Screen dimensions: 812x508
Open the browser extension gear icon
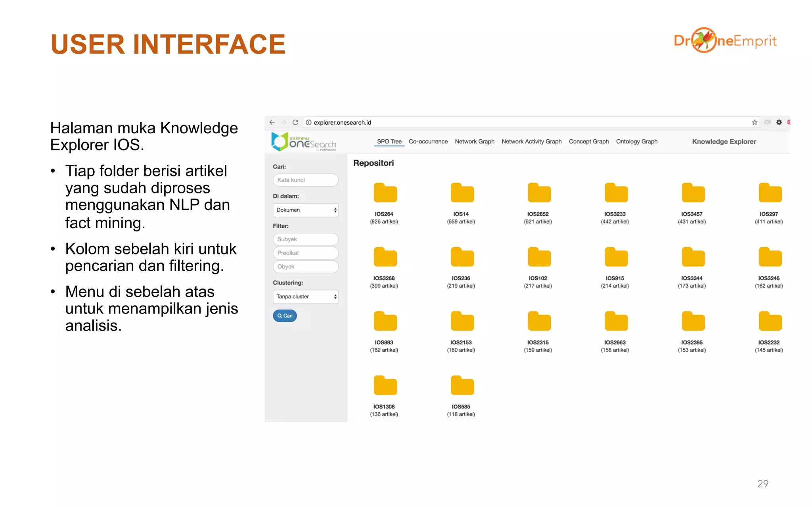[x=779, y=122]
